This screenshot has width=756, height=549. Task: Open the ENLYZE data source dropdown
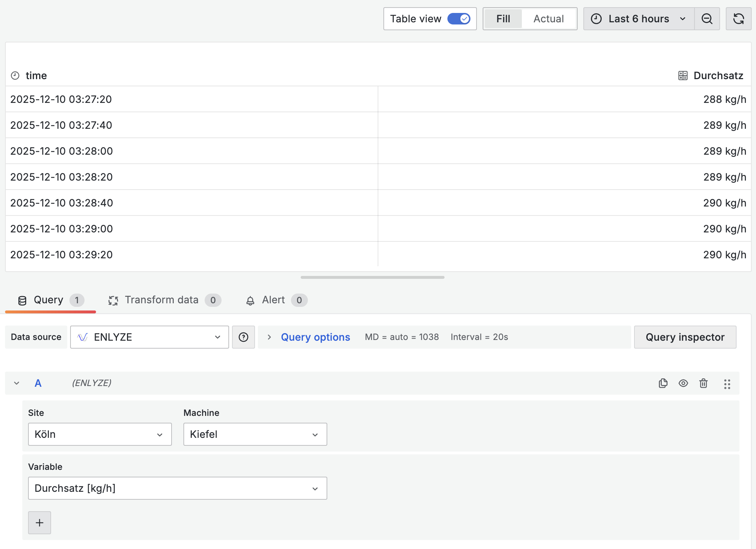(x=149, y=337)
